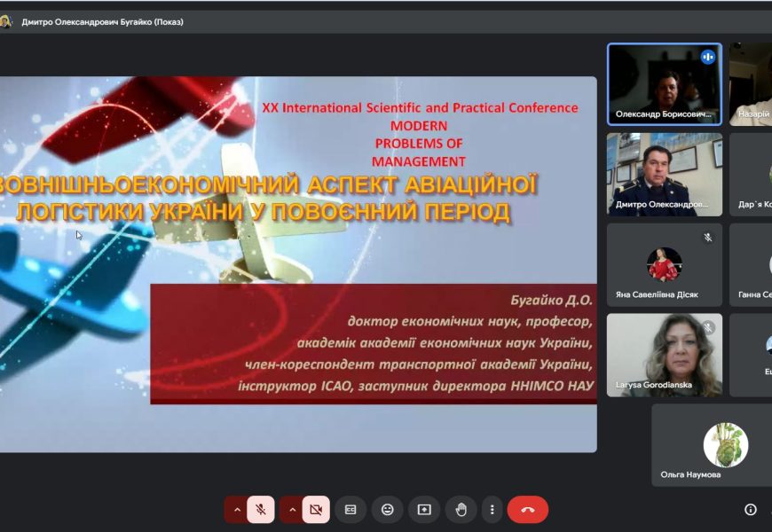
Task: Unmute the microphone
Action: coord(260,510)
